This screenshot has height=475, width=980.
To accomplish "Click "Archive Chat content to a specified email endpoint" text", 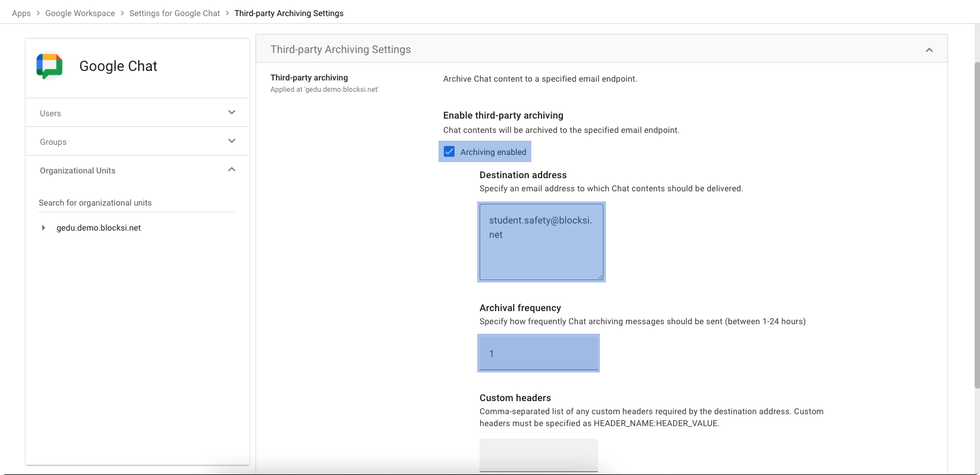I will [x=540, y=79].
